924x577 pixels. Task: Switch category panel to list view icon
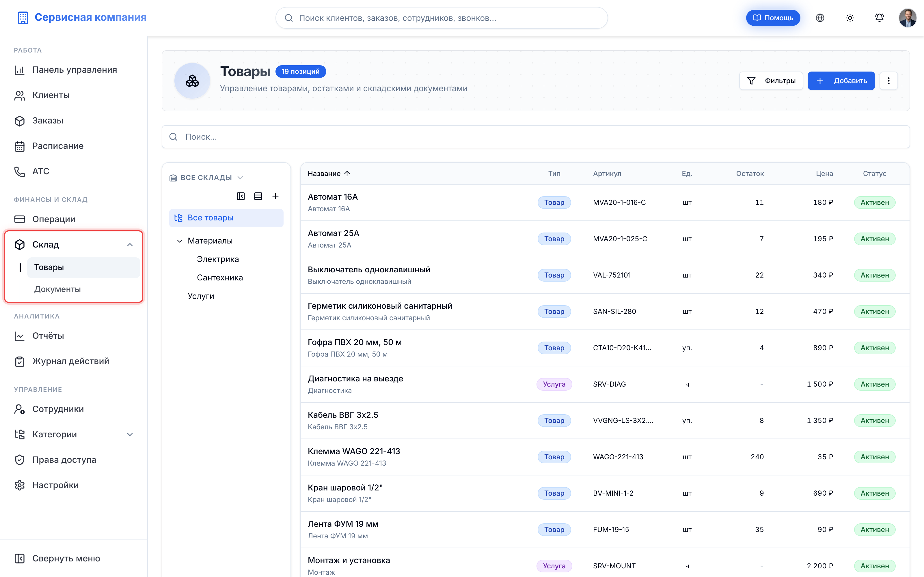point(258,196)
